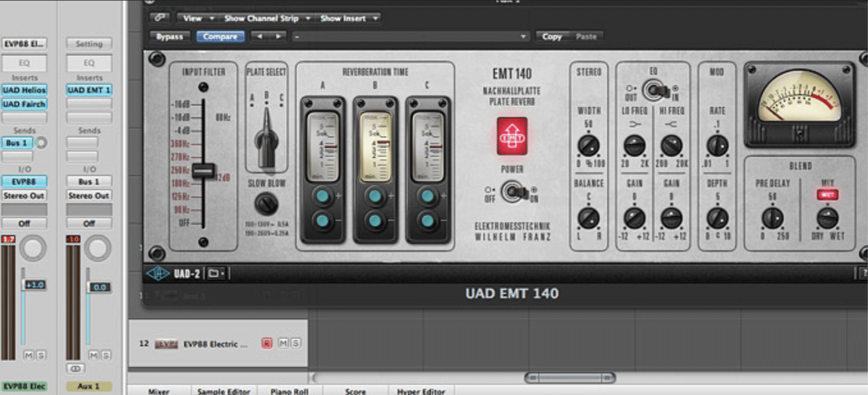Switch to the Mixer tab
The width and height of the screenshot is (868, 395).
coord(159,391)
